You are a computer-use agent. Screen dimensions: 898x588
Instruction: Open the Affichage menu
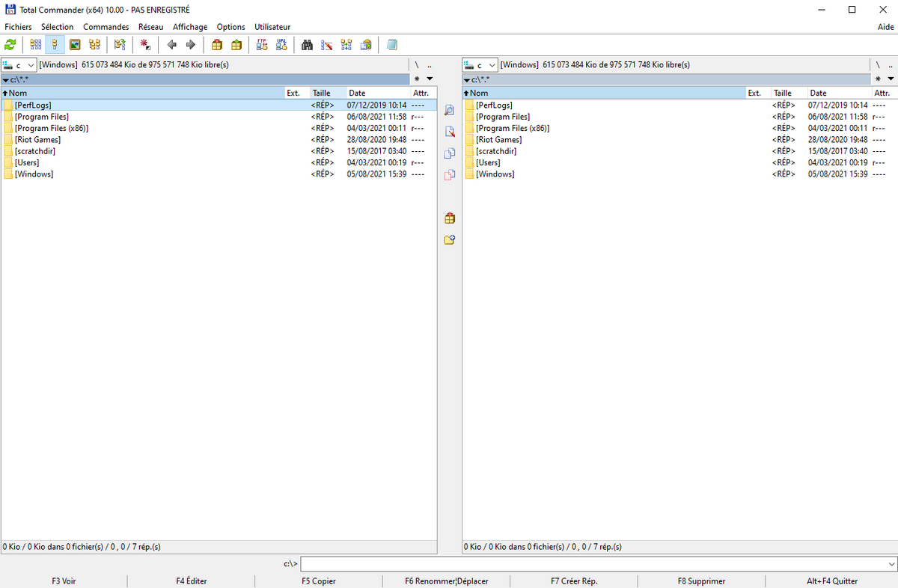tap(190, 27)
